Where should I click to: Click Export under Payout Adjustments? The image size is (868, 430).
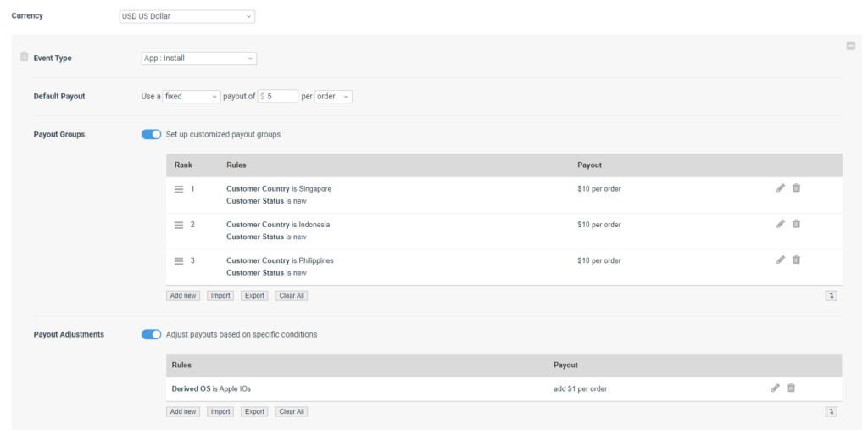tap(254, 411)
